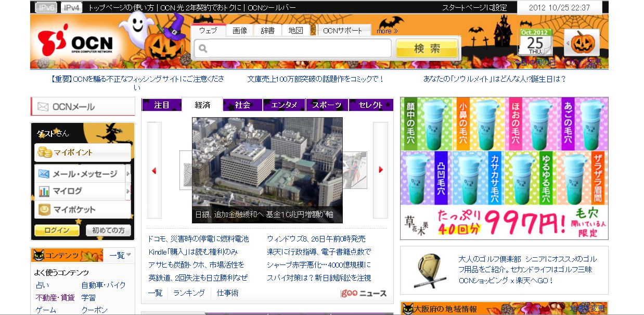Open トップページの使い方 link

pyautogui.click(x=121, y=8)
